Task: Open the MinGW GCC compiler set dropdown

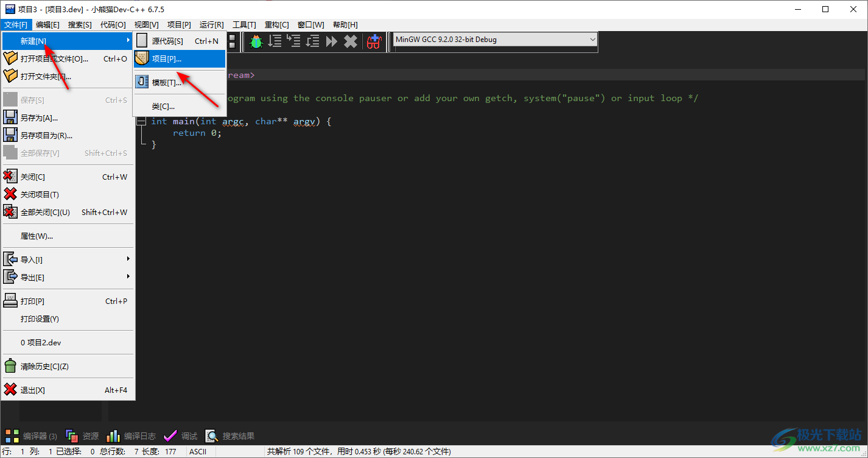Action: point(495,40)
